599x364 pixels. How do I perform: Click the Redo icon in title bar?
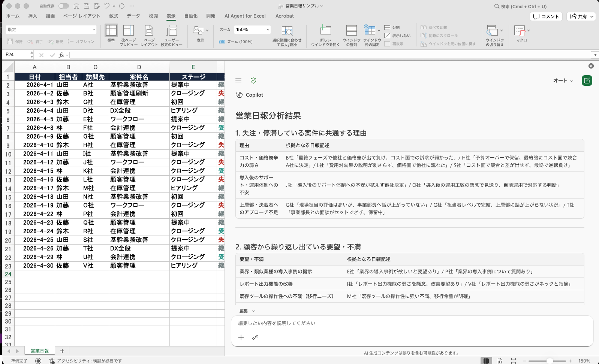pos(122,6)
